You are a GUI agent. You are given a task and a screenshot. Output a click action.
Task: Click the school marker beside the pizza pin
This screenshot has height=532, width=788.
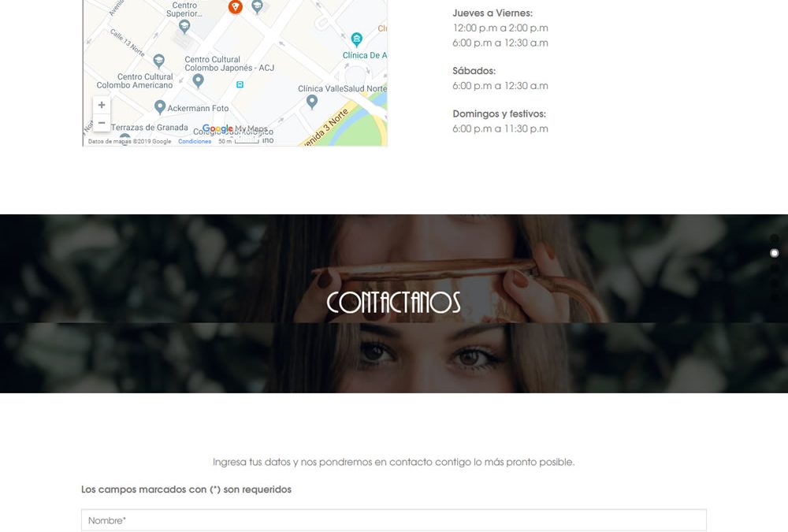point(258,6)
